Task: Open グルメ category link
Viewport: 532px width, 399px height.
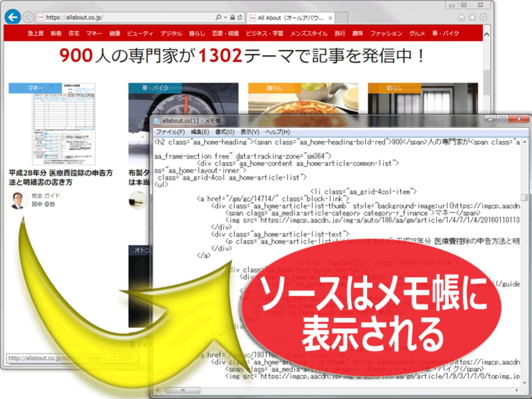Action: coord(417,33)
